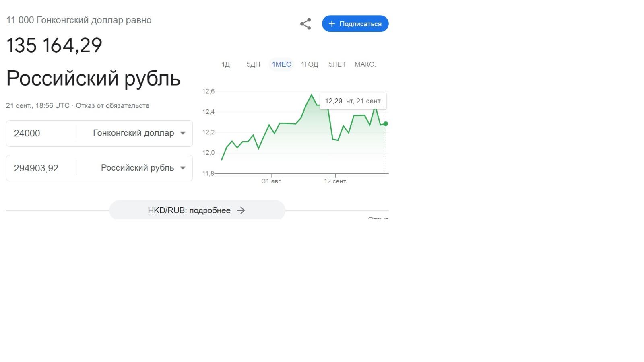Open the Отказ от обязательств link

pyautogui.click(x=112, y=106)
